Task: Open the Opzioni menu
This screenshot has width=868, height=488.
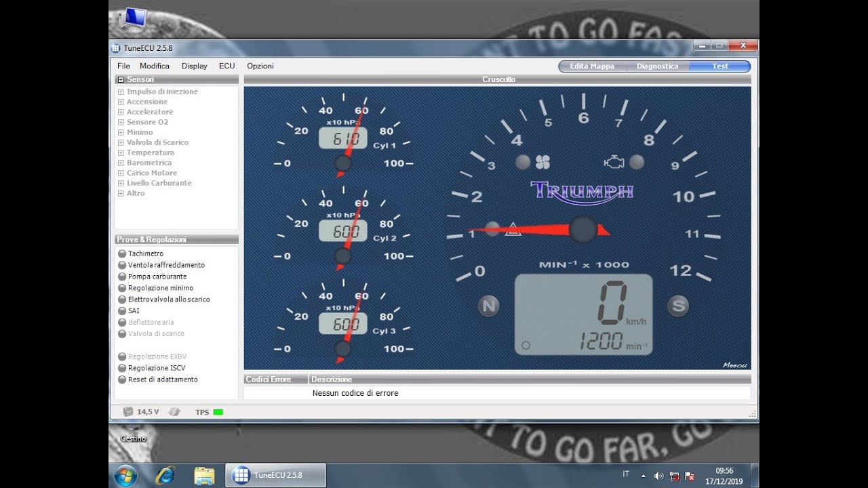Action: pyautogui.click(x=260, y=66)
